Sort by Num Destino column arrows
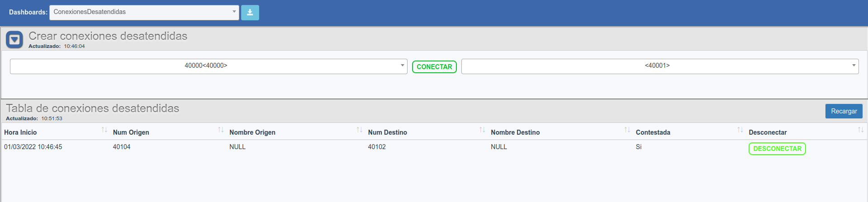 [482, 130]
